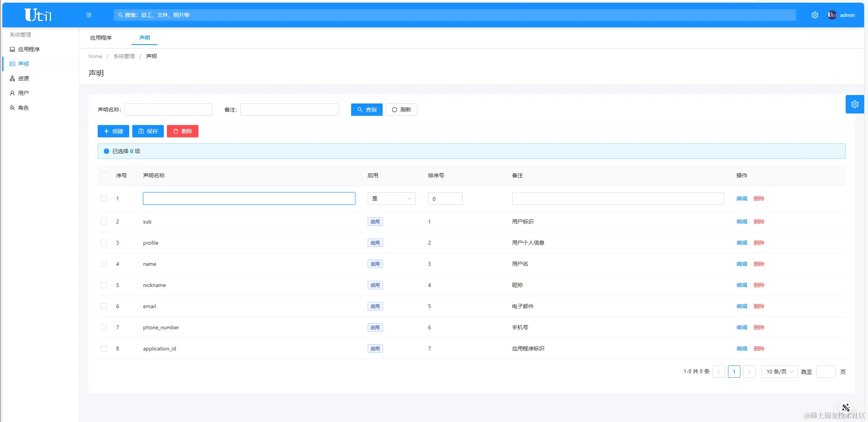Click 编辑 link for the nickname row
Screen dimensions: 868x422
(741, 285)
